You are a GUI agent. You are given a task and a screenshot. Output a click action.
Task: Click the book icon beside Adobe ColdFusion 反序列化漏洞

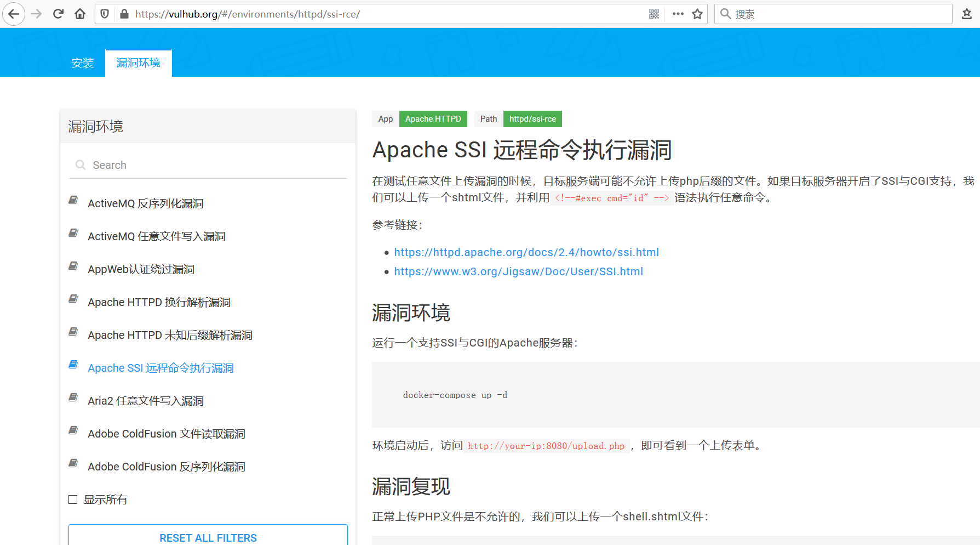73,463
